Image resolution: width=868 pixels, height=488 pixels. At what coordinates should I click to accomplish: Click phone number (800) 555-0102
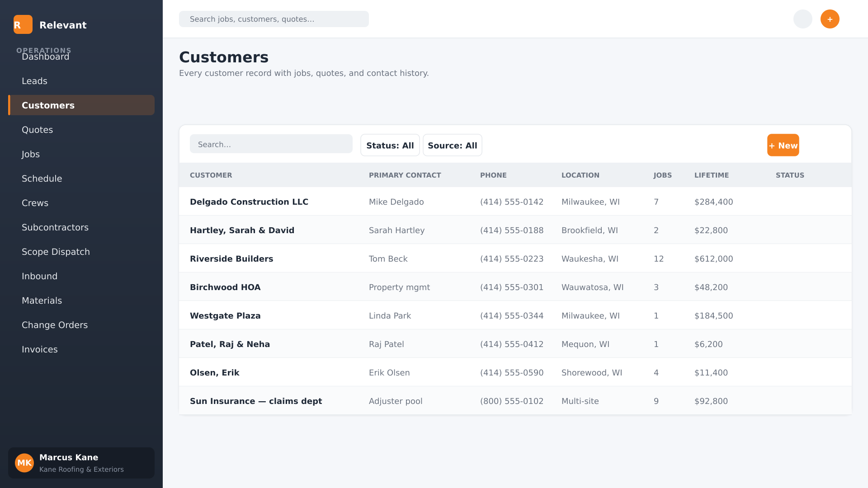(x=512, y=401)
